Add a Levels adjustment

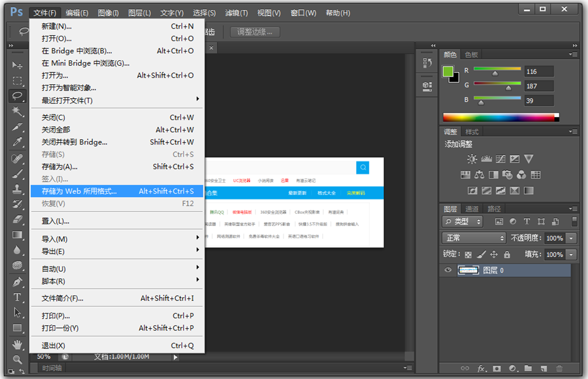486,159
